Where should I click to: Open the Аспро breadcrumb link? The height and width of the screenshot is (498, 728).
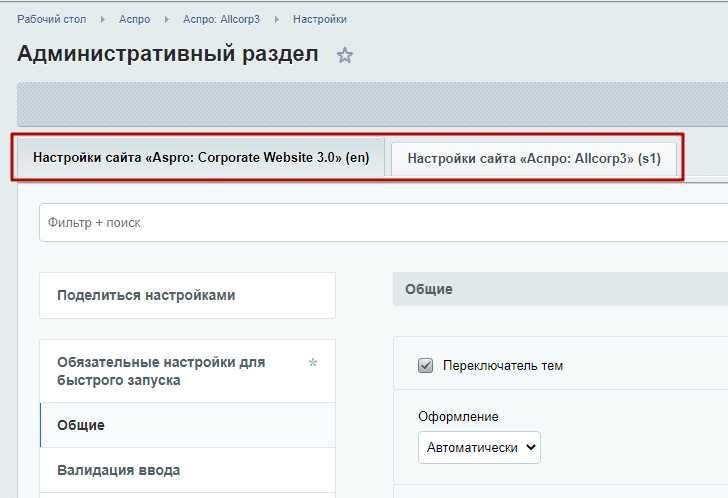135,19
